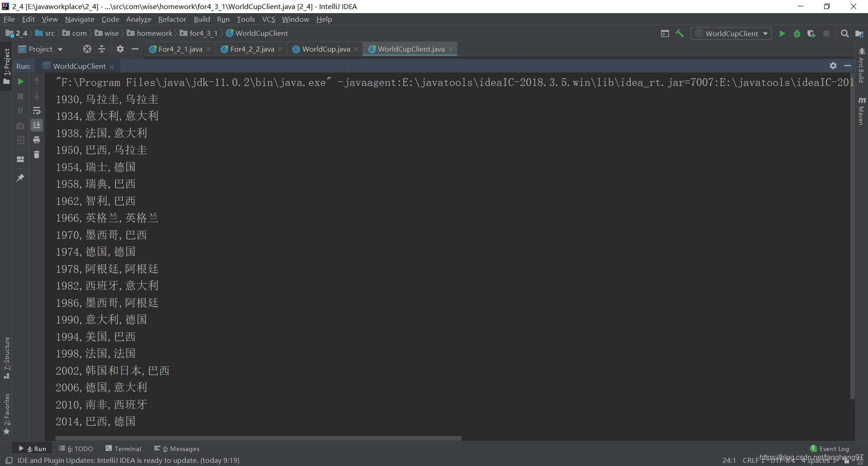Click the Dump threads camera icon

20,126
